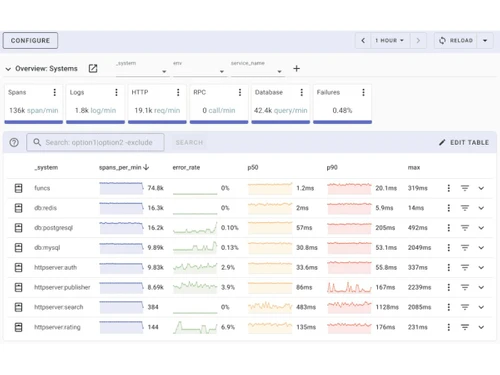Screen dimensions: 500x375
Task: Open the service_name filter dropdown
Action: 258,68
